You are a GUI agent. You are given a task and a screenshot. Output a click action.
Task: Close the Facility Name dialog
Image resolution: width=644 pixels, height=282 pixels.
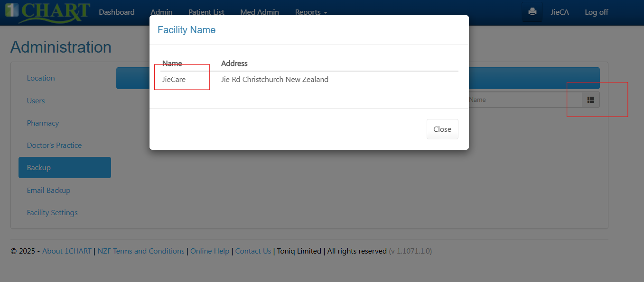click(442, 129)
